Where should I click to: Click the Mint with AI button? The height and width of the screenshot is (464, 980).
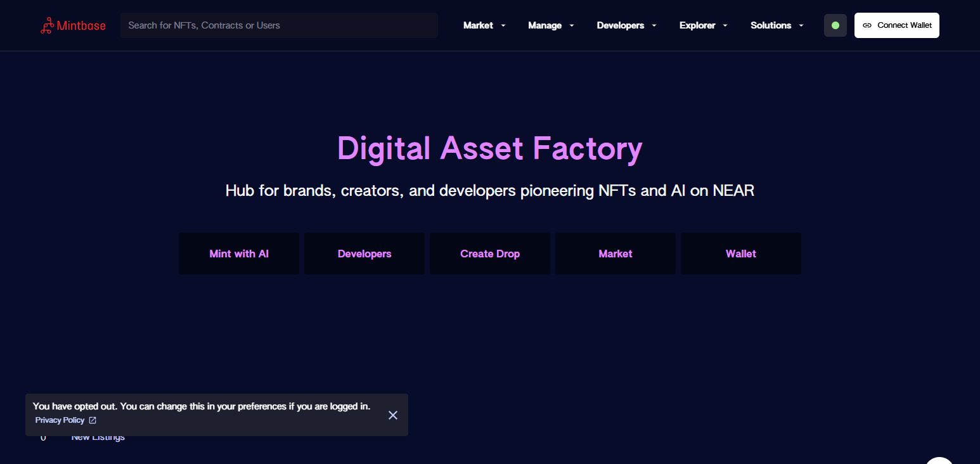239,254
